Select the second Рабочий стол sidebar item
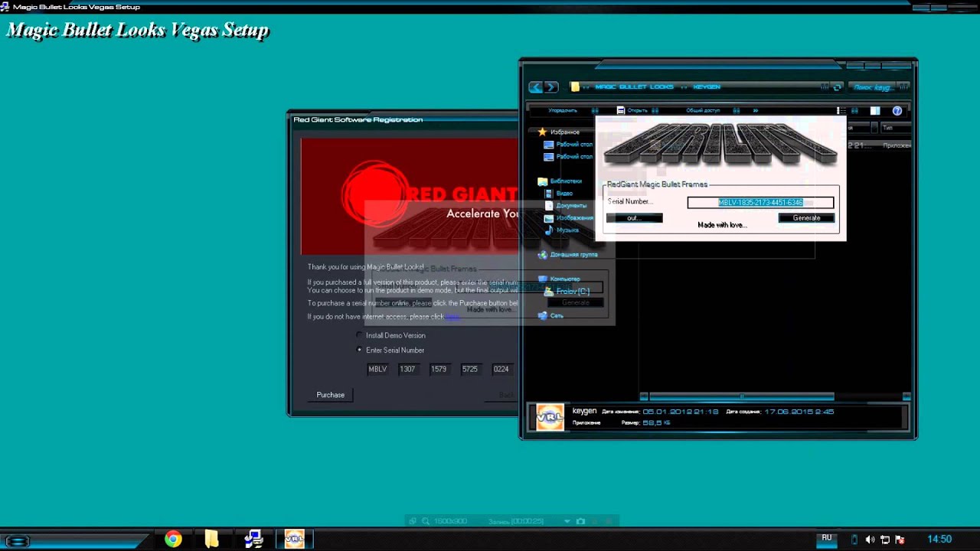This screenshot has height=551, width=980. 568,157
